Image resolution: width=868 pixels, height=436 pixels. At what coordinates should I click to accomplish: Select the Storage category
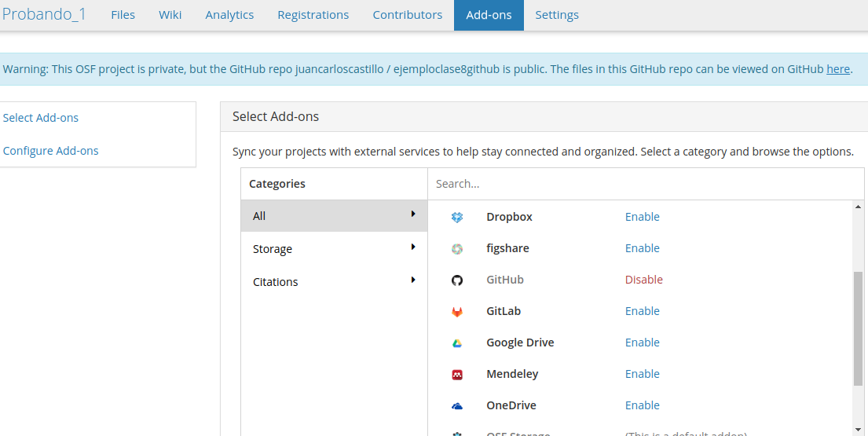334,249
